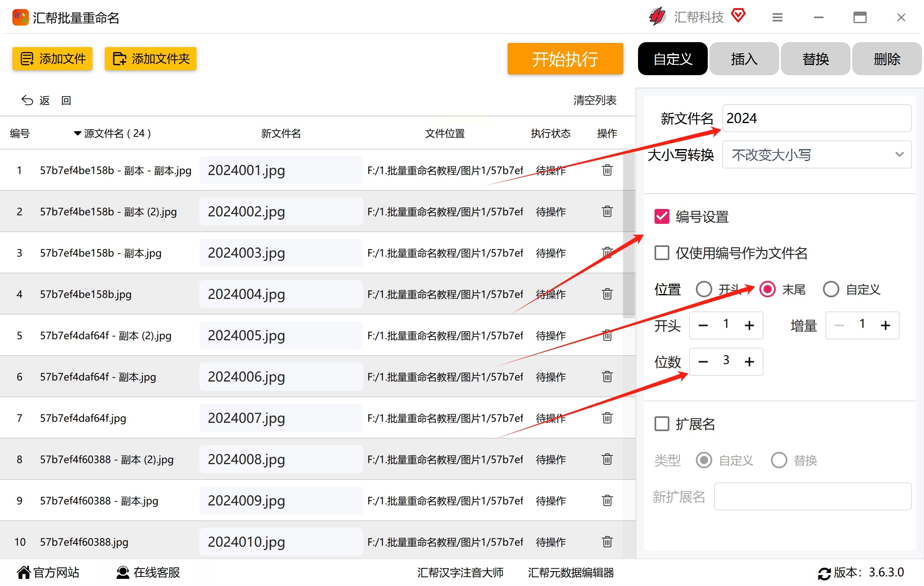Uncheck the 编号设置 checkbox
Image resolution: width=924 pixels, height=586 pixels.
pos(662,216)
